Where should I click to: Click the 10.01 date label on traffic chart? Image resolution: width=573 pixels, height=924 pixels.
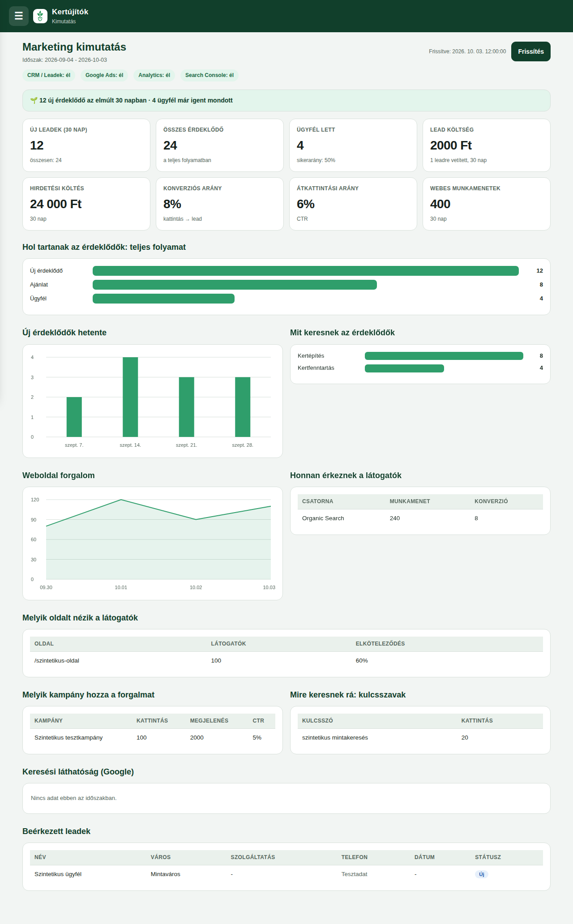pos(121,587)
